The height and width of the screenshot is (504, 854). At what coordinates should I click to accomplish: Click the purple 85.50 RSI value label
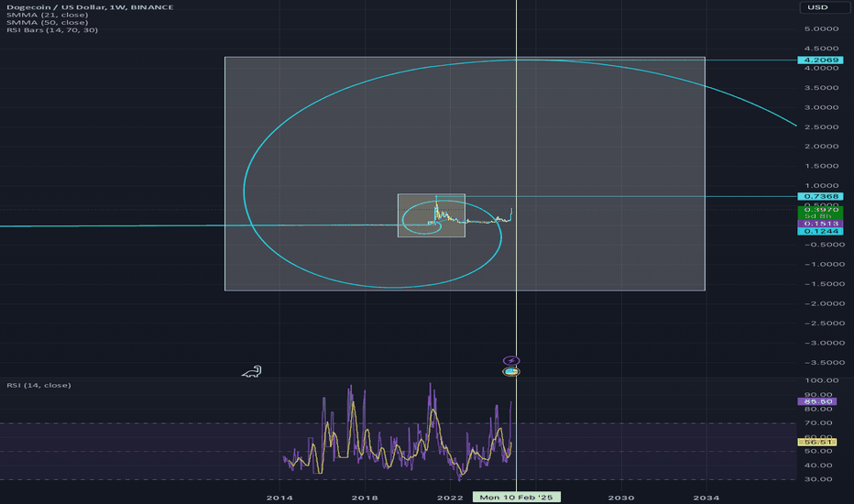(x=817, y=401)
